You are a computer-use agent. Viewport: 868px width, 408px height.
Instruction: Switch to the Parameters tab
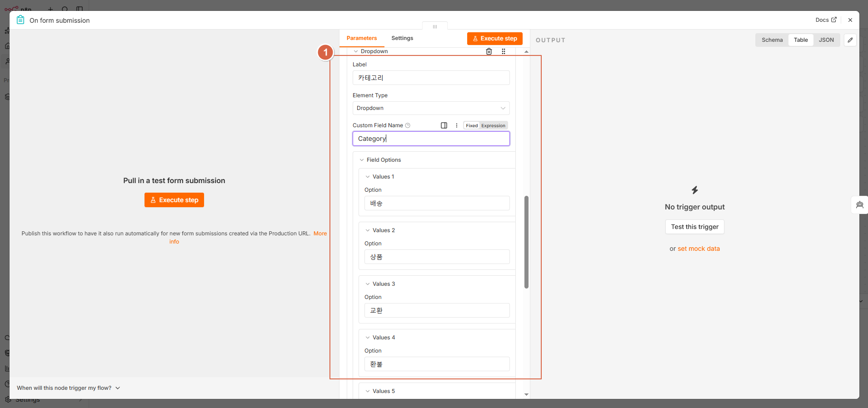point(362,38)
